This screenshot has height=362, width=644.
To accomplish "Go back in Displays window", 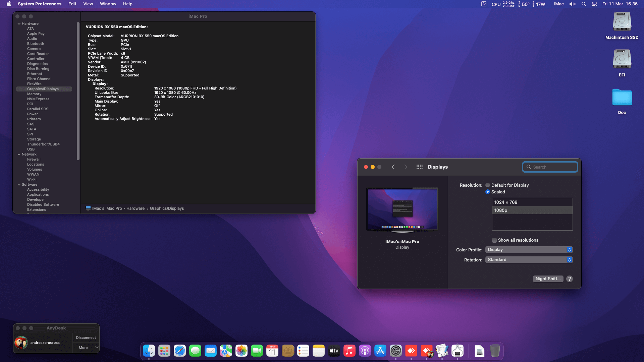I will tap(393, 167).
